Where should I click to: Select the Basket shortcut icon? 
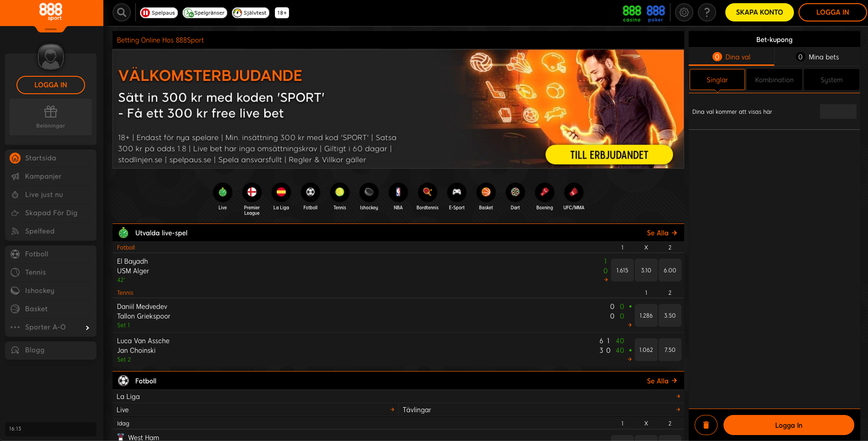pos(486,192)
